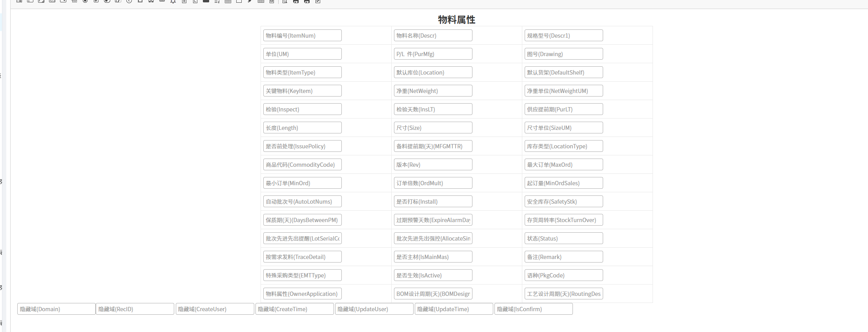This screenshot has height=332, width=868.
Task: Click the 物料属性 form title
Action: click(x=456, y=20)
